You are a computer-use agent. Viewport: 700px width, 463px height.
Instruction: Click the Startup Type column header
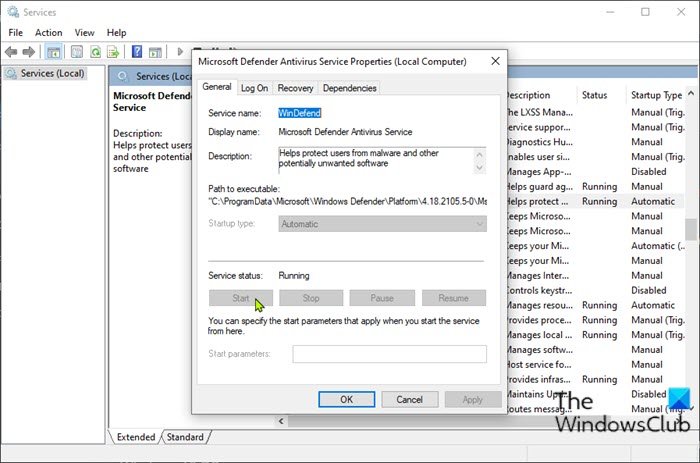point(656,95)
